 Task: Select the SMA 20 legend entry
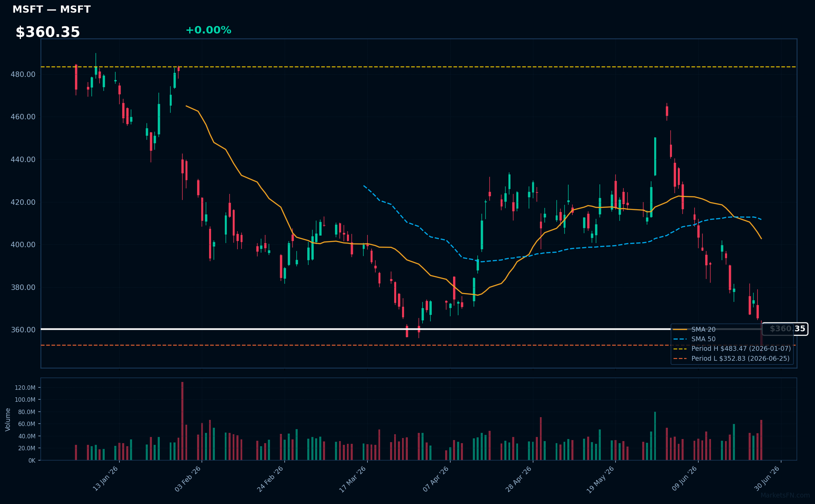[x=695, y=329]
